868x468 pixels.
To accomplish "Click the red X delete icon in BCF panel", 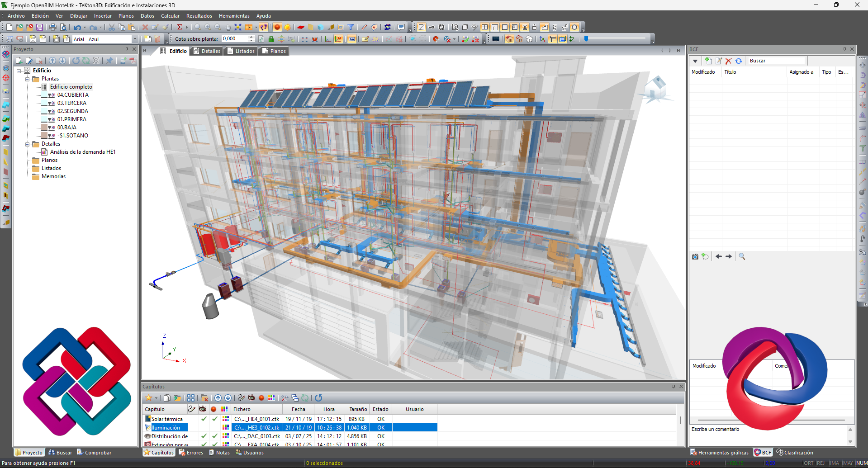I will (x=728, y=61).
